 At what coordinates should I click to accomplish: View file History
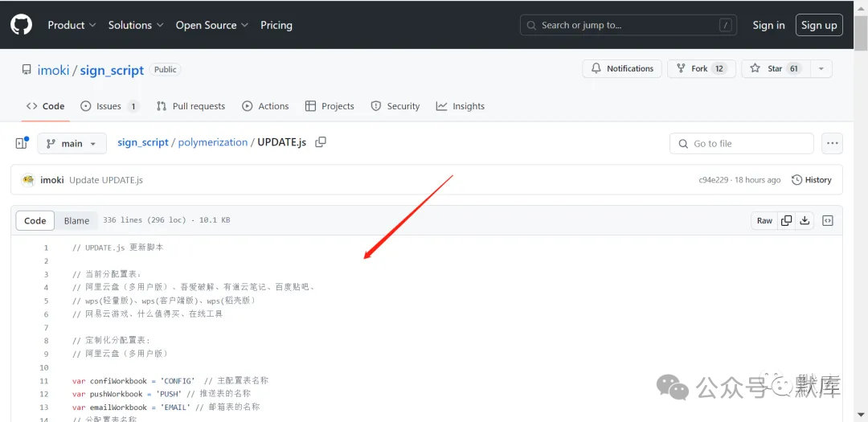click(x=812, y=180)
